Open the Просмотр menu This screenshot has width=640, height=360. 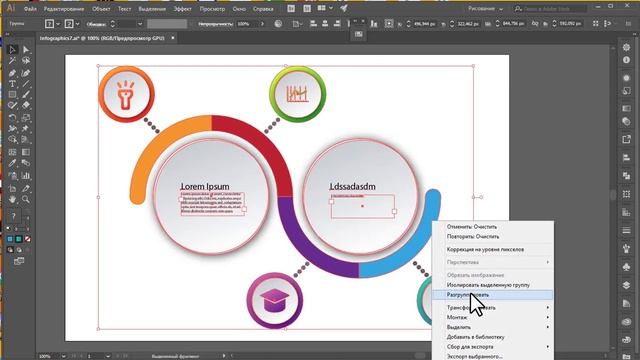(x=212, y=9)
